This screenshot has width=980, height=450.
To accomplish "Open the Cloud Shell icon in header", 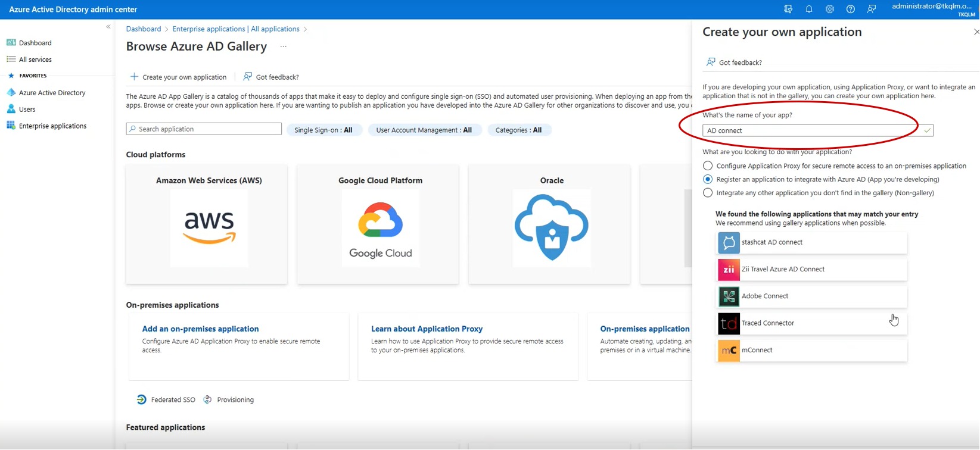I will pos(788,9).
